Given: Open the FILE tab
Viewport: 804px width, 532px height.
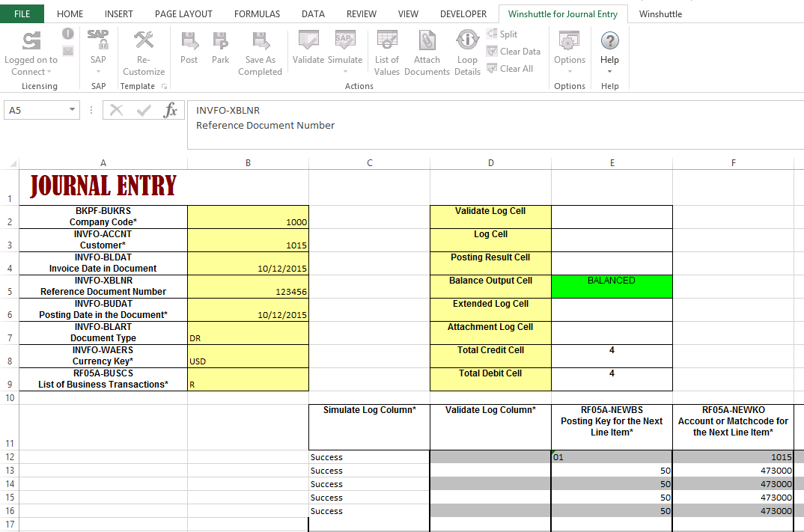Looking at the screenshot, I should pos(22,13).
